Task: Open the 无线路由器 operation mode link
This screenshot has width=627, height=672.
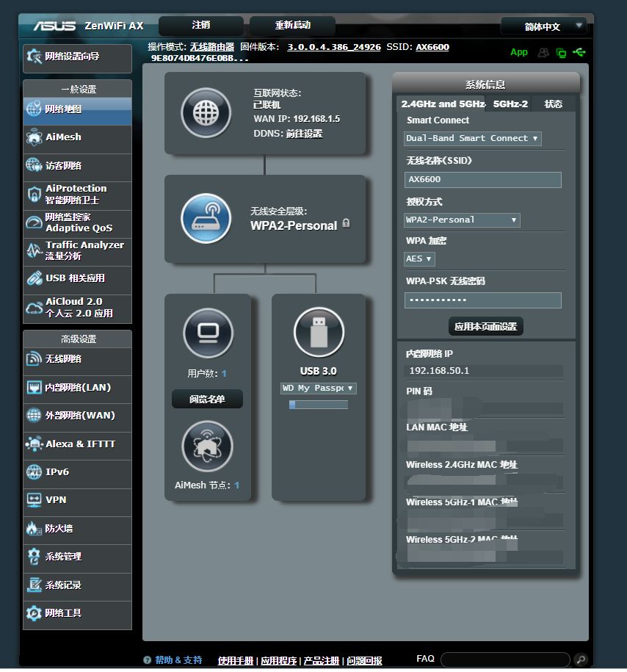Action: tap(212, 47)
